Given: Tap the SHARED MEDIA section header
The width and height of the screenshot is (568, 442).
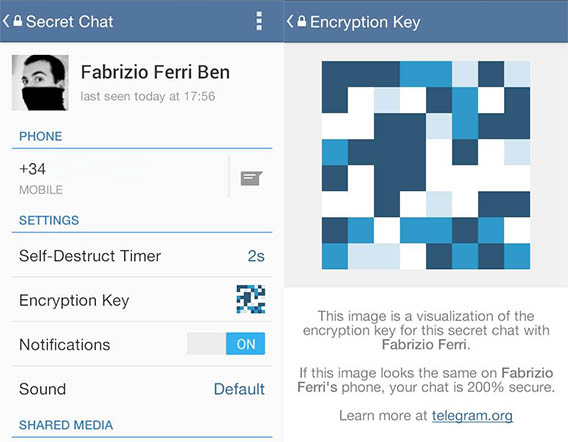Looking at the screenshot, I should point(66,425).
